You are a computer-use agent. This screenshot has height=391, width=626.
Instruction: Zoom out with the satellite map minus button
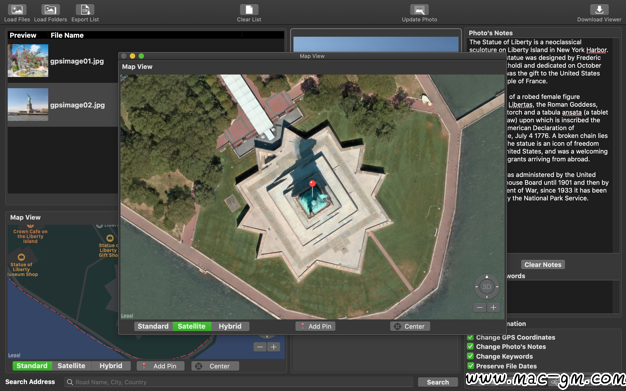tap(480, 307)
